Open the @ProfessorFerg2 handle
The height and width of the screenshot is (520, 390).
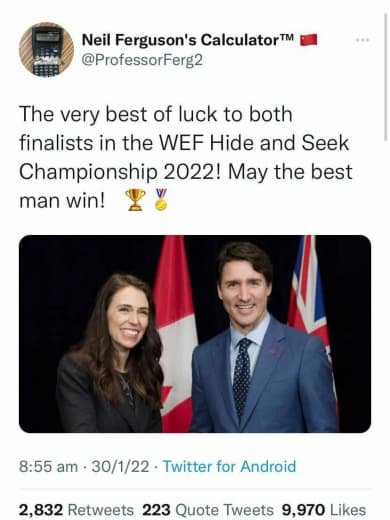coord(142,60)
